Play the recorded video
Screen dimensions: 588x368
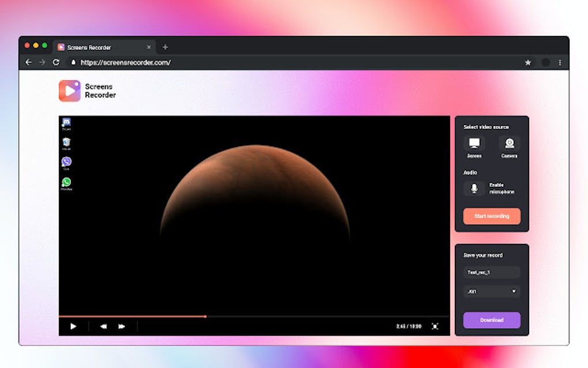pos(73,326)
